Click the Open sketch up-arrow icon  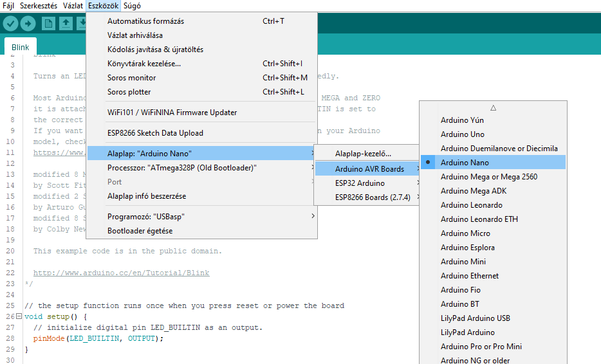(x=66, y=24)
